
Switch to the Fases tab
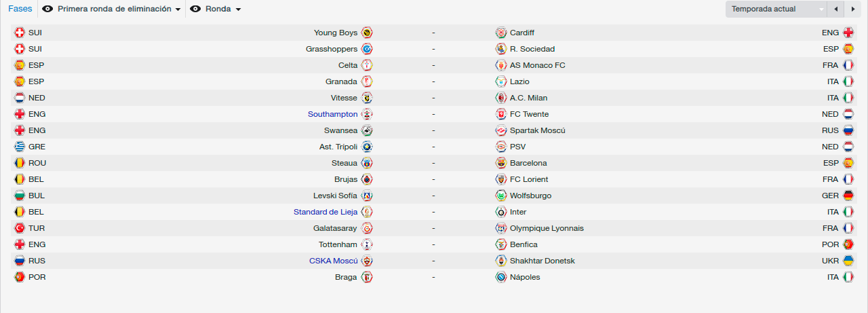click(x=20, y=10)
